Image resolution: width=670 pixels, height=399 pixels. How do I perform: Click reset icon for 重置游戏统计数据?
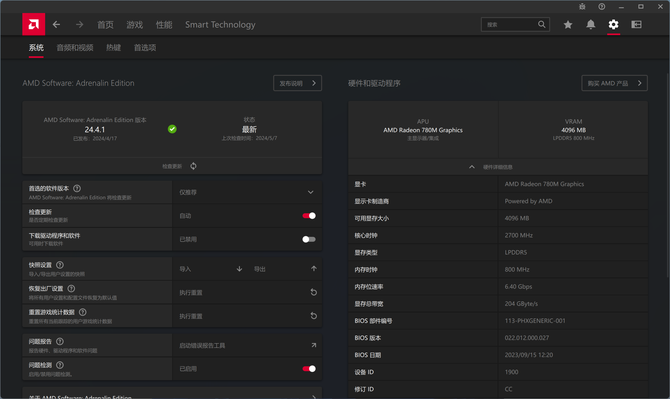(314, 316)
